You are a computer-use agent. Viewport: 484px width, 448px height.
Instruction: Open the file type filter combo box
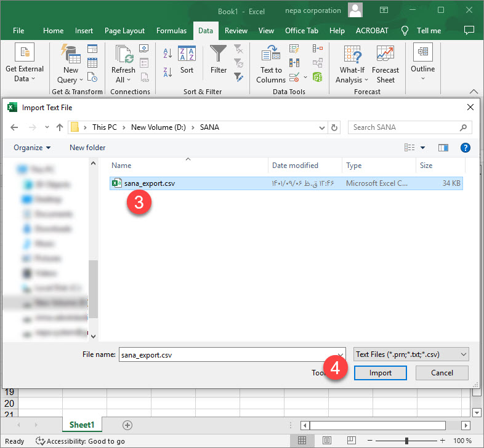[411, 354]
